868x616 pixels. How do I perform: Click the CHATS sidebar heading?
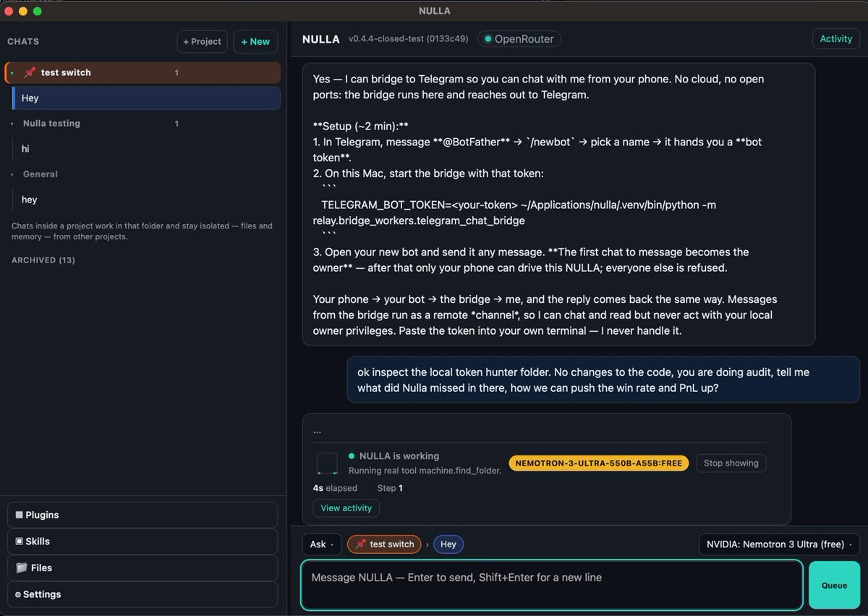[x=23, y=41]
